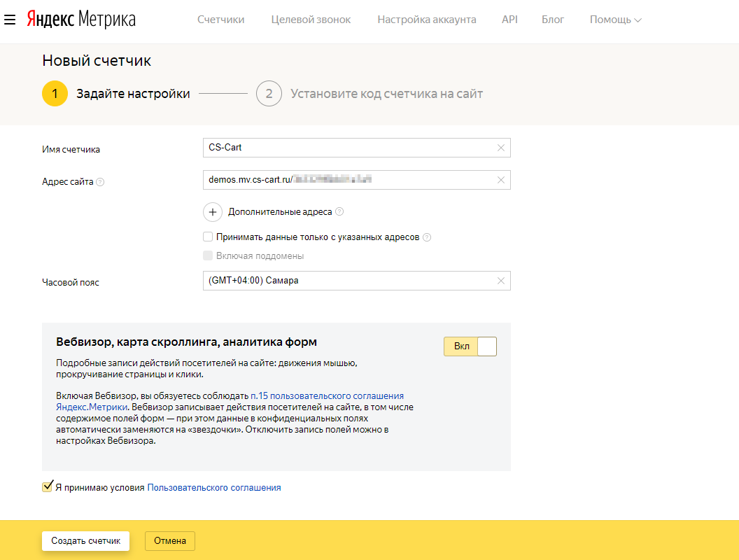
Task: Toggle the Вебвизор Вкл switch
Action: click(470, 346)
